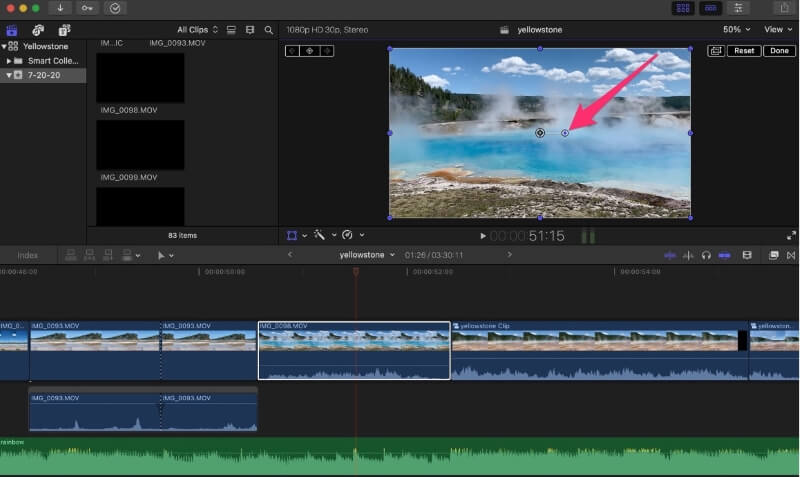Image resolution: width=800 pixels, height=477 pixels.
Task: Enter full screen viewer mode
Action: [791, 236]
